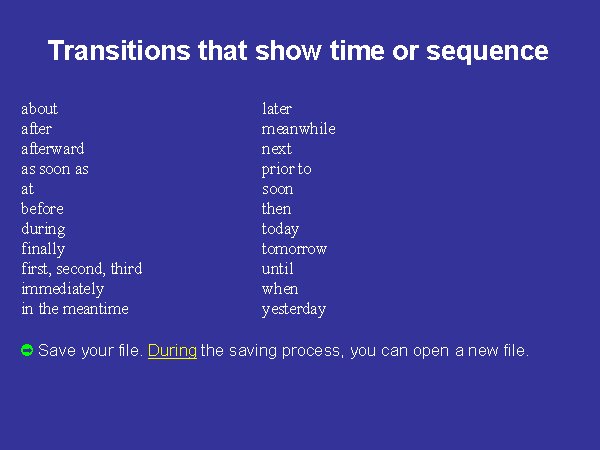This screenshot has height=450, width=600.
Task: Click the word "tomorrow" in the right column
Action: pos(294,249)
